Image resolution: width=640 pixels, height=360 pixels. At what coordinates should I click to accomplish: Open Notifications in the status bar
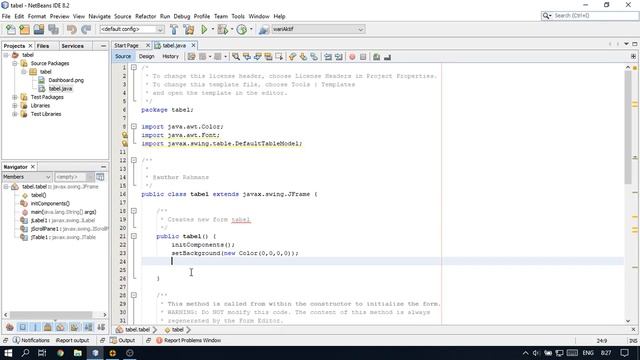[31, 340]
